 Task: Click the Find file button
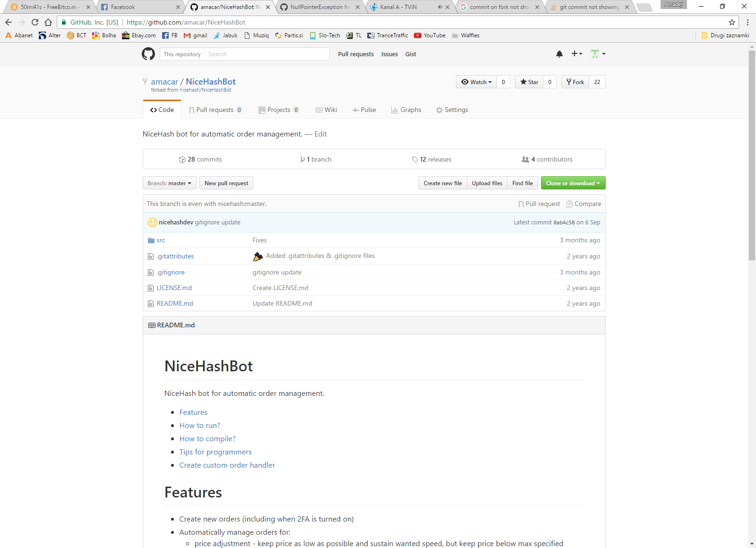523,183
